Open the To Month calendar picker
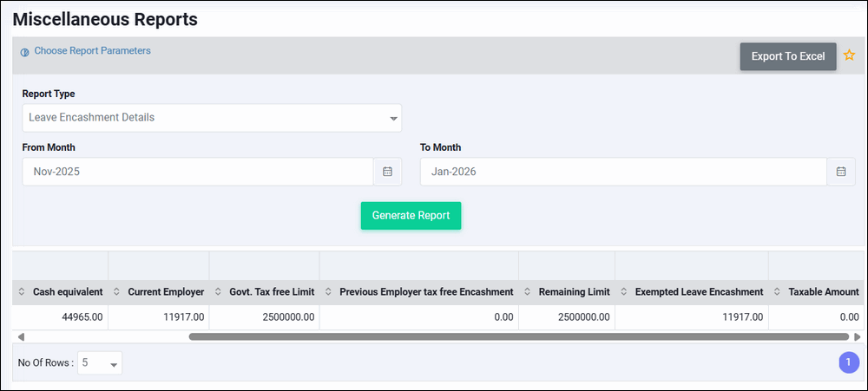 840,172
